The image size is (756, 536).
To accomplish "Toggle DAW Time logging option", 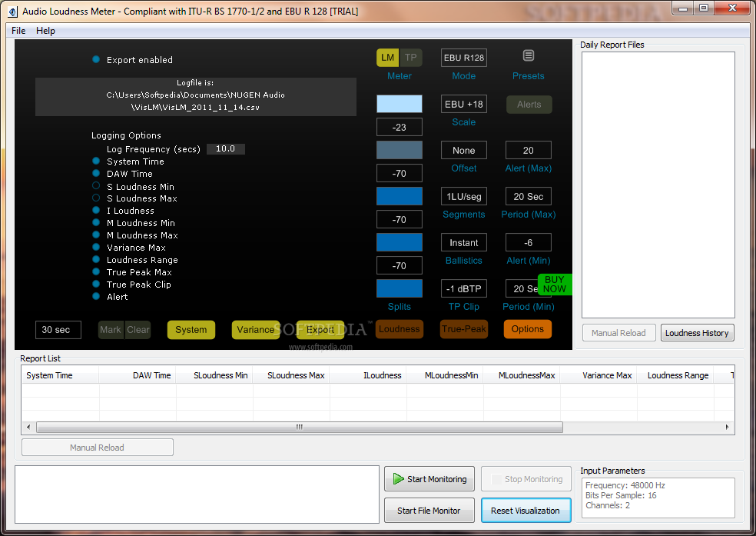I will pos(96,173).
